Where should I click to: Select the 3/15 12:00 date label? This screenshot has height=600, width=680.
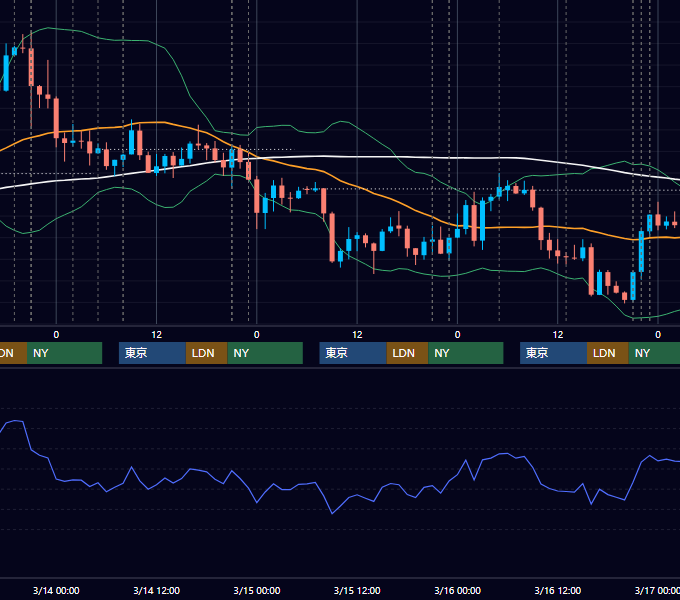(x=357, y=590)
